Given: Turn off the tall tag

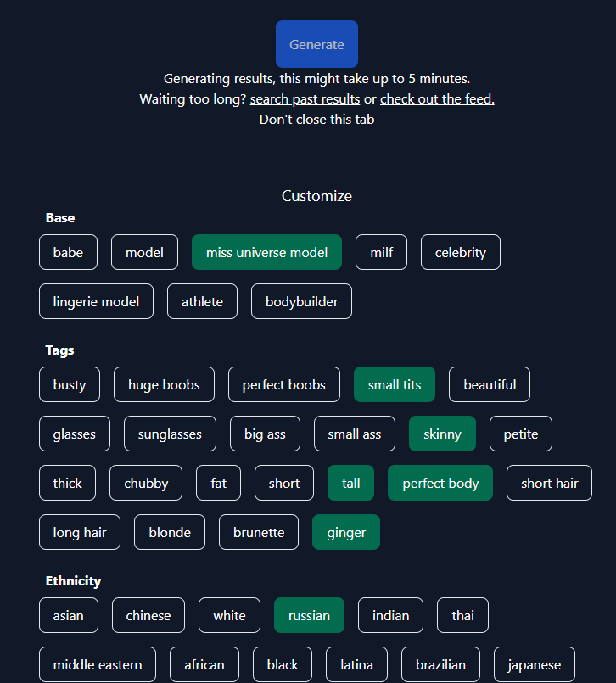Looking at the screenshot, I should pos(350,483).
